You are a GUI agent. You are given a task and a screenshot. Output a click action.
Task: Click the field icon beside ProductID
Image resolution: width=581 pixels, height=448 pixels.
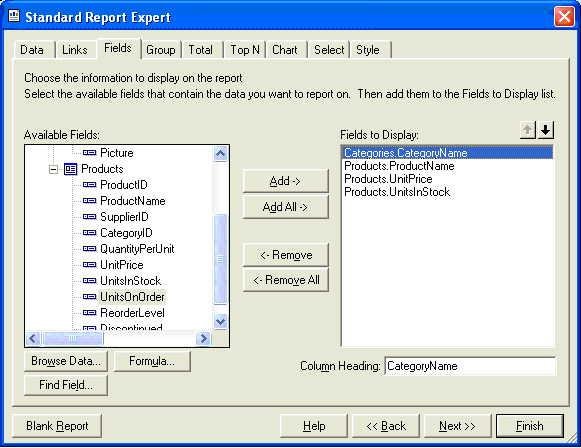[x=89, y=185]
